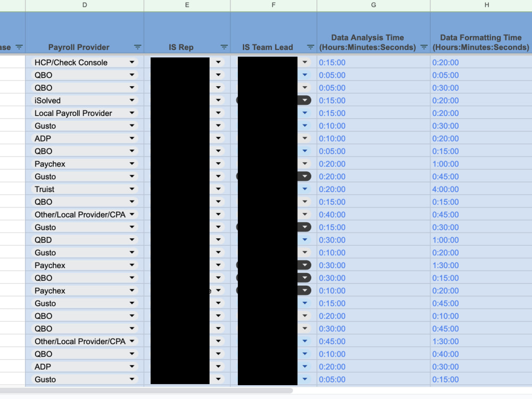Screen dimensions: 532x399
Task: Select the Data Analysis Time cell in the iSolved row
Action: 373,101
